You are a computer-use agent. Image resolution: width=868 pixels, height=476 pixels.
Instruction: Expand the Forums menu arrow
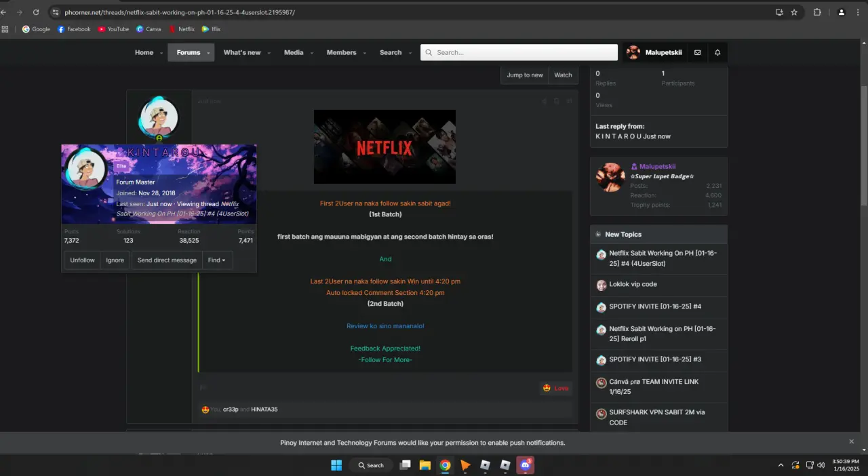point(209,53)
